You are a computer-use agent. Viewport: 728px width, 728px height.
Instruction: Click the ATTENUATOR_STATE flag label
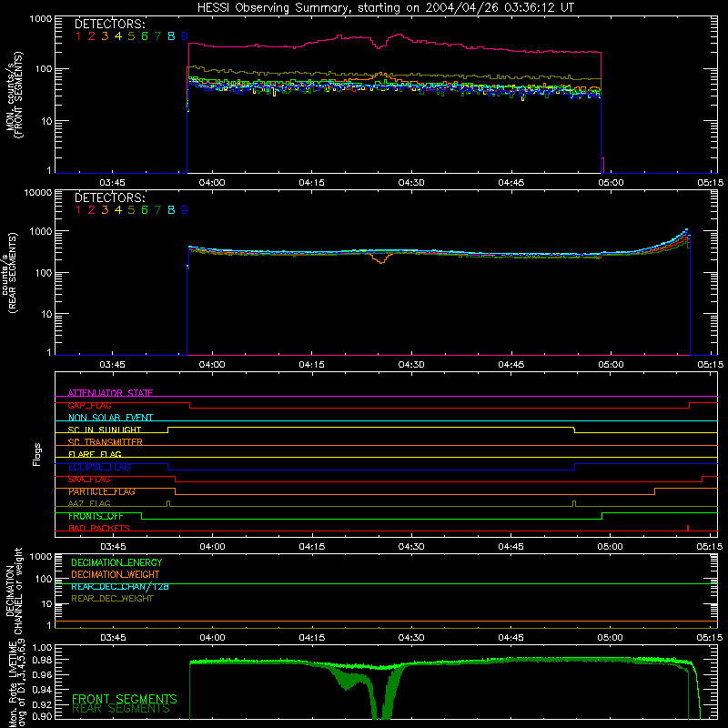click(x=110, y=393)
